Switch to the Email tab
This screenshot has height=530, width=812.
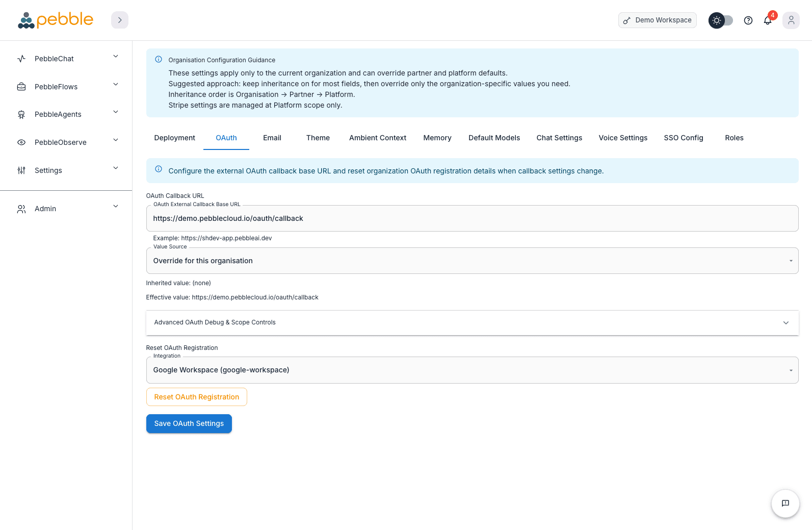click(272, 138)
